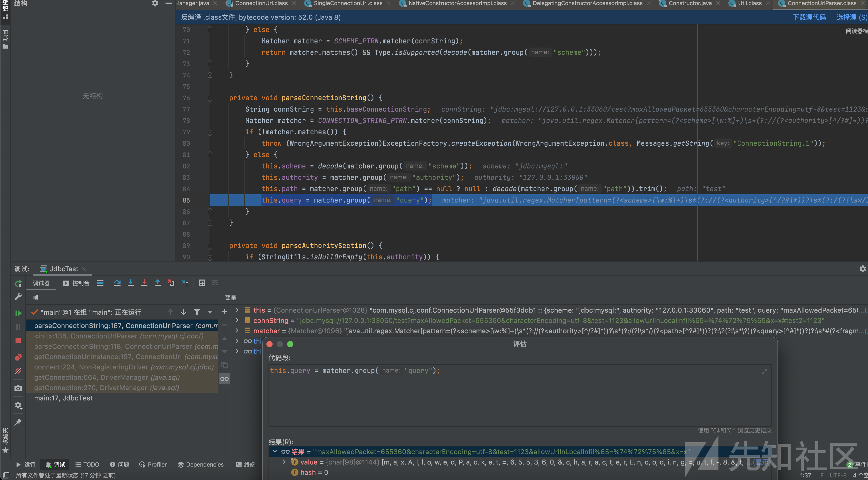This screenshot has height=480, width=868.
Task: Click the Run to Cursor icon
Action: (185, 283)
